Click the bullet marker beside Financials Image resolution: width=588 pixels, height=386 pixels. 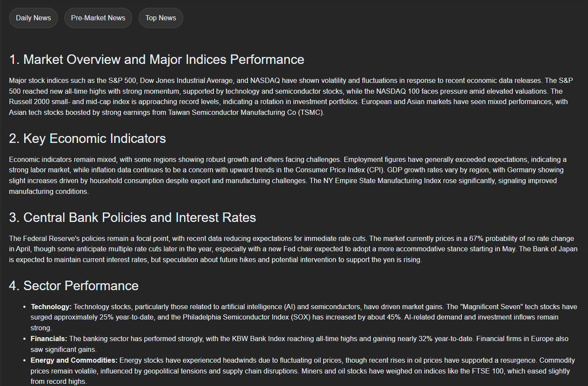pos(24,339)
